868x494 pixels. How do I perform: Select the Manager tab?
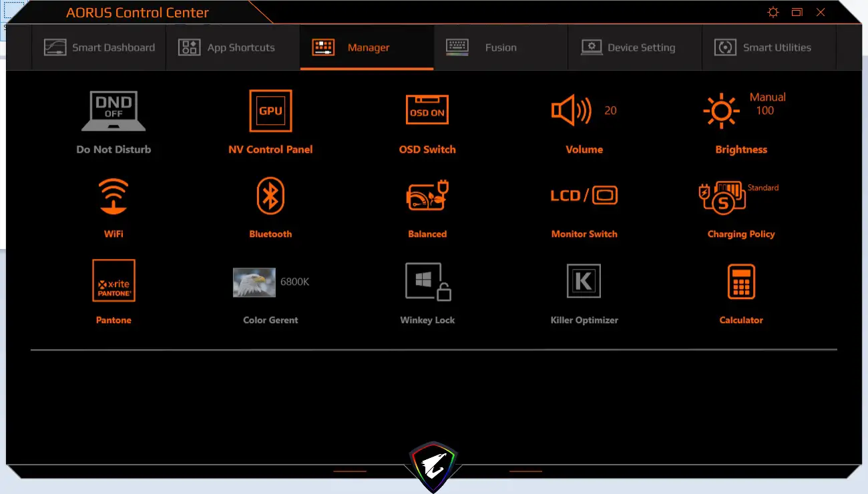click(x=367, y=47)
